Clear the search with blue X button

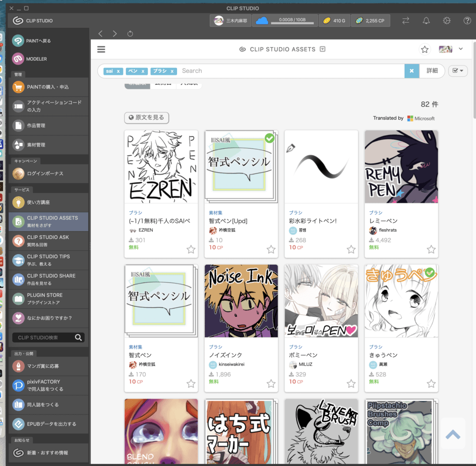point(412,71)
